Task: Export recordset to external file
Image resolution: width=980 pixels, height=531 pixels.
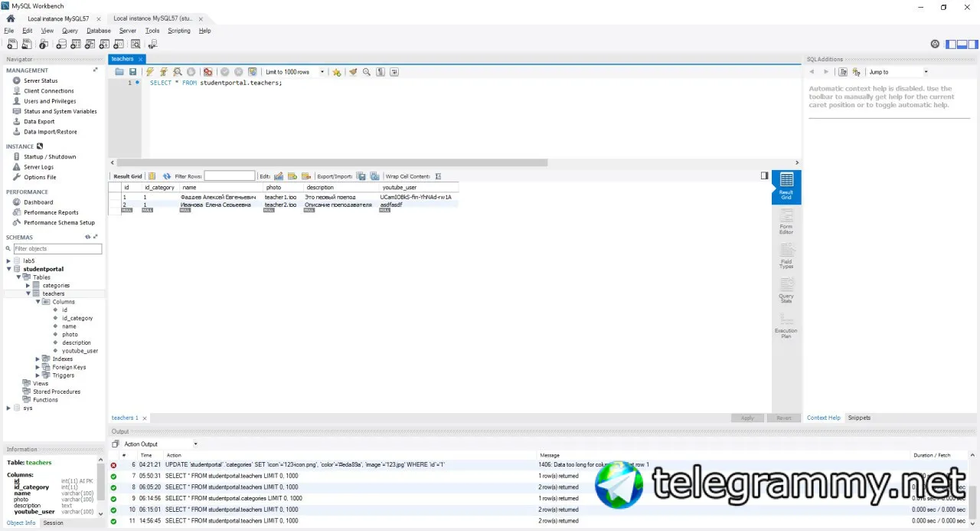Action: click(x=361, y=176)
